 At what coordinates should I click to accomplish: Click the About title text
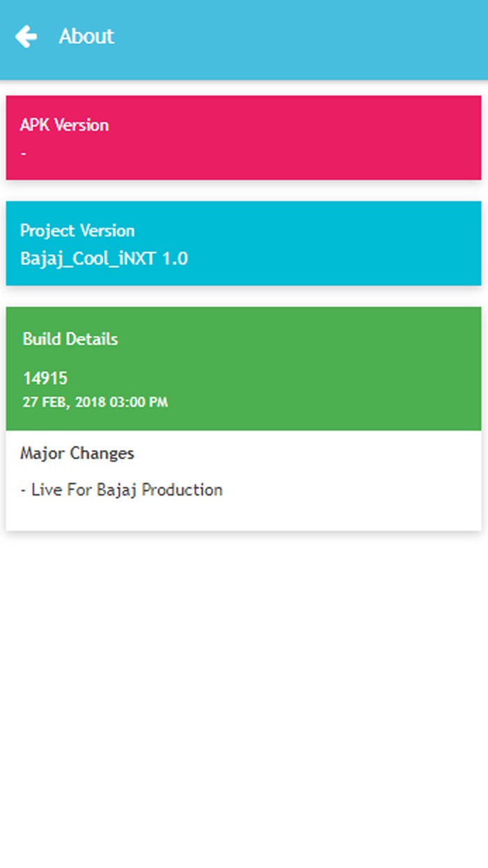[86, 36]
